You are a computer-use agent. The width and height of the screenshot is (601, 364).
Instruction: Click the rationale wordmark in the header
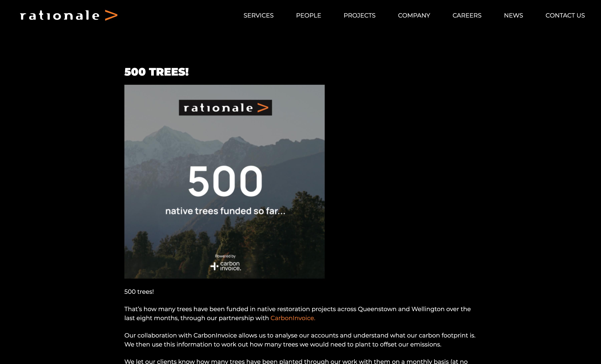[x=60, y=15]
